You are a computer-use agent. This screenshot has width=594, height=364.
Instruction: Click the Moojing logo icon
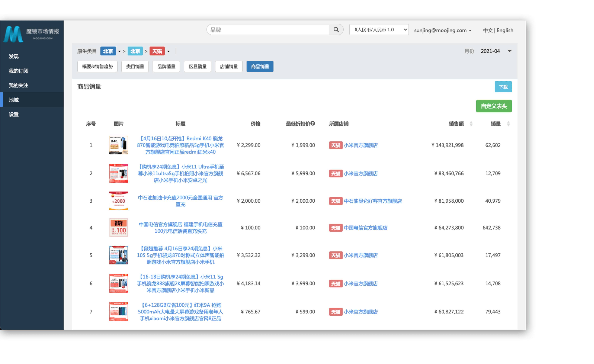pos(13,34)
